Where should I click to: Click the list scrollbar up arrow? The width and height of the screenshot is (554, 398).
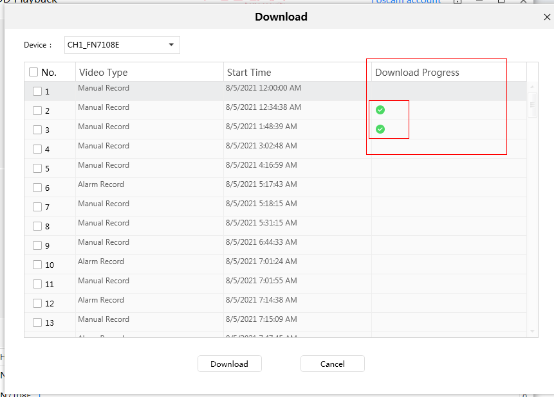532,87
